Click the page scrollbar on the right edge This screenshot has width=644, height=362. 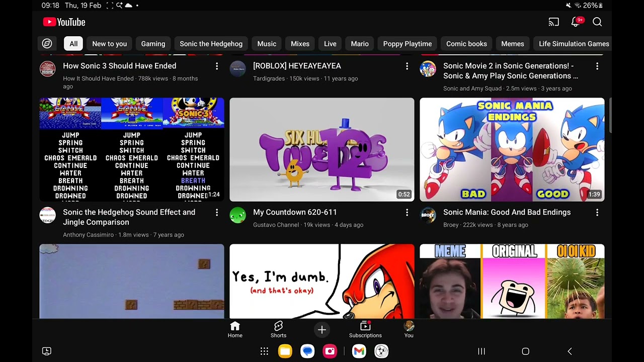610,116
